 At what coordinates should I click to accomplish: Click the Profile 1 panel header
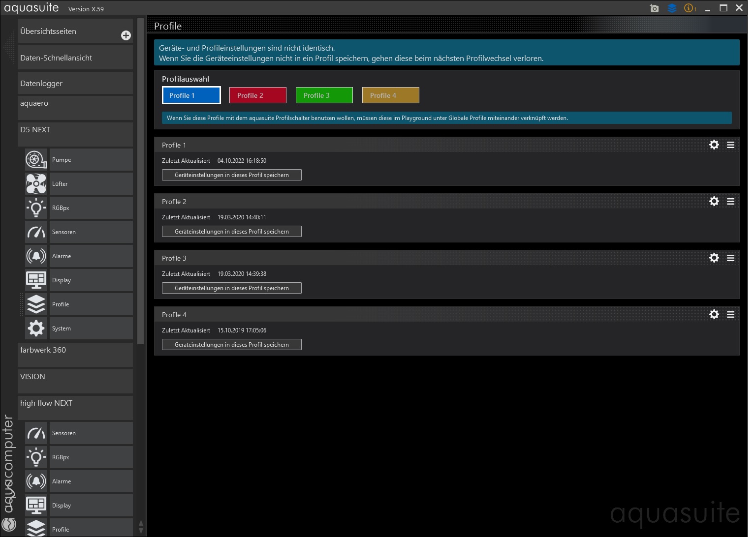(x=446, y=145)
